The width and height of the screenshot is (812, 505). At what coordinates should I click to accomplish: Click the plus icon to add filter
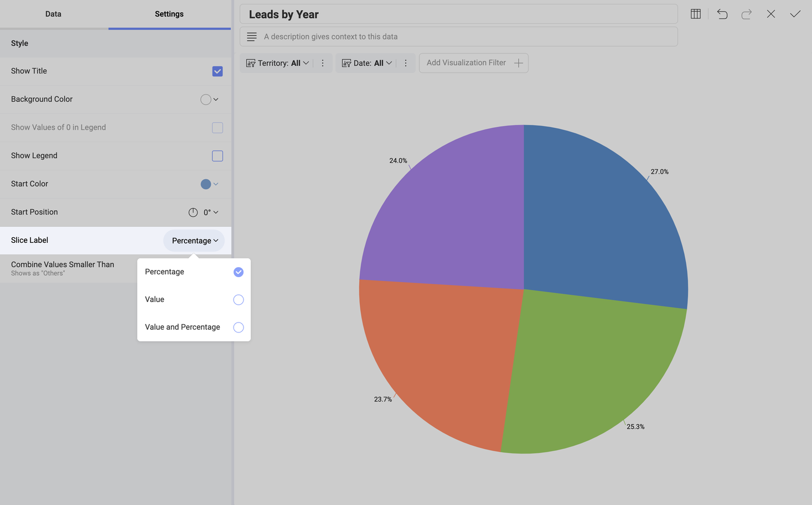coord(519,63)
